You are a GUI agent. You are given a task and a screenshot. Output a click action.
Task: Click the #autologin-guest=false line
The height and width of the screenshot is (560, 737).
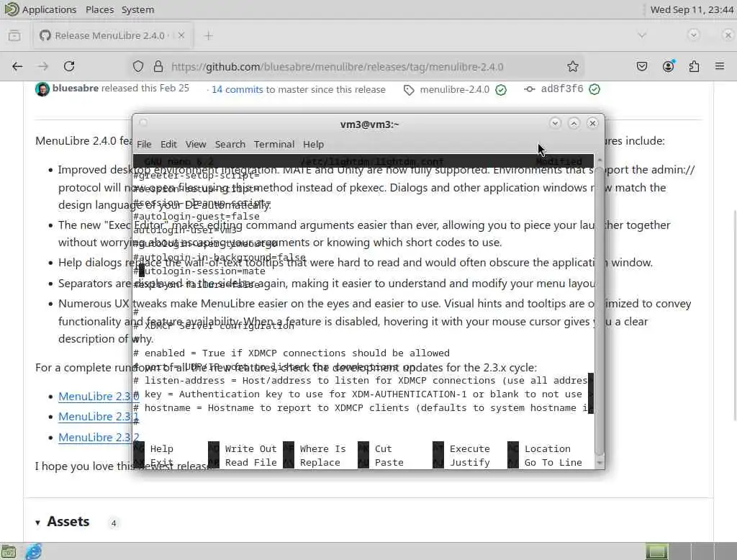click(x=196, y=216)
